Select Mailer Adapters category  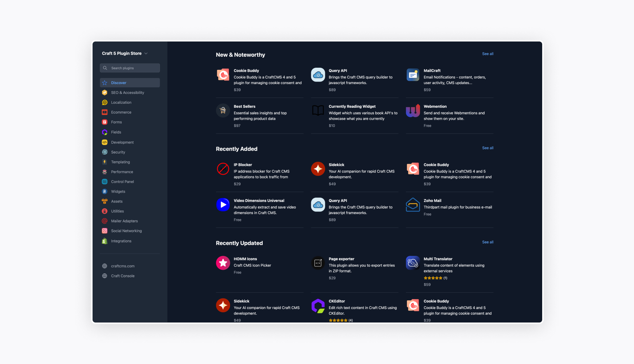(x=124, y=221)
